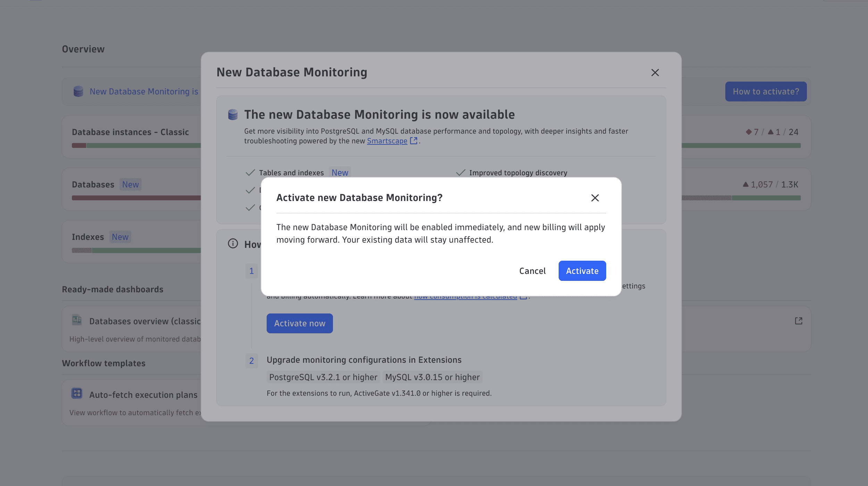Click the database icon beside modal heading
The height and width of the screenshot is (486, 868).
(x=233, y=115)
